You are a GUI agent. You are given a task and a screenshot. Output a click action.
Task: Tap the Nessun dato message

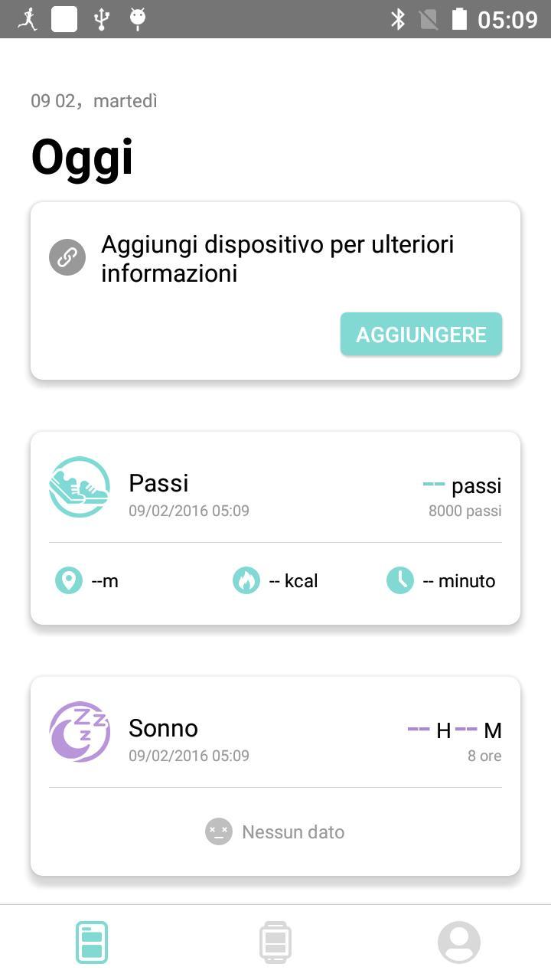tap(293, 832)
